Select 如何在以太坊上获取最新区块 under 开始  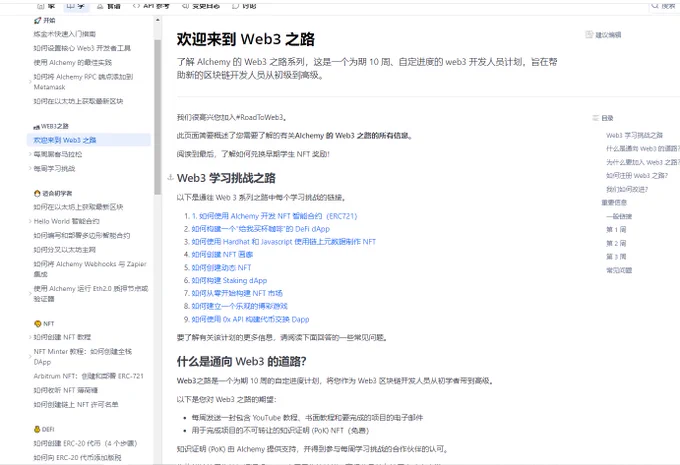tap(78, 101)
